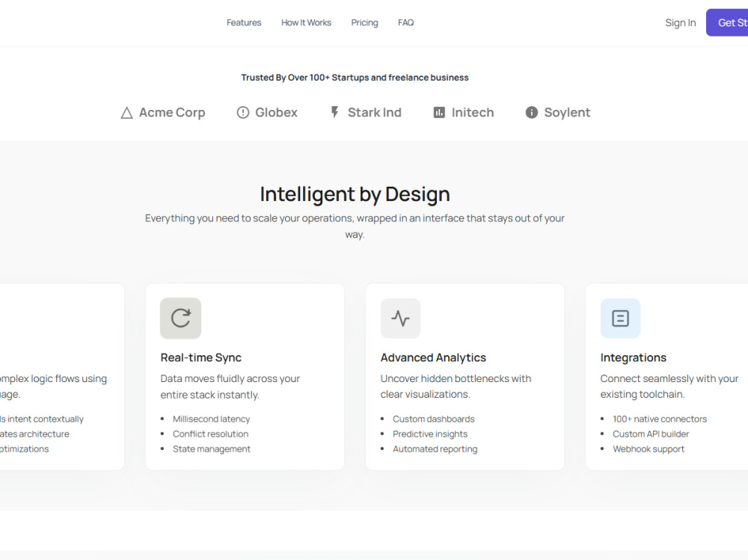Image resolution: width=748 pixels, height=560 pixels.
Task: Click the Advanced Analytics card title
Action: click(x=433, y=357)
